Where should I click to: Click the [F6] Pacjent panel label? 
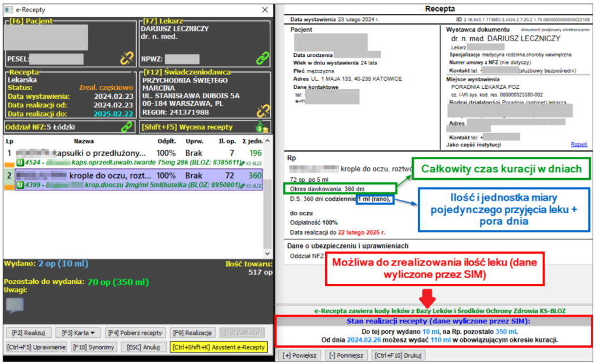click(31, 21)
